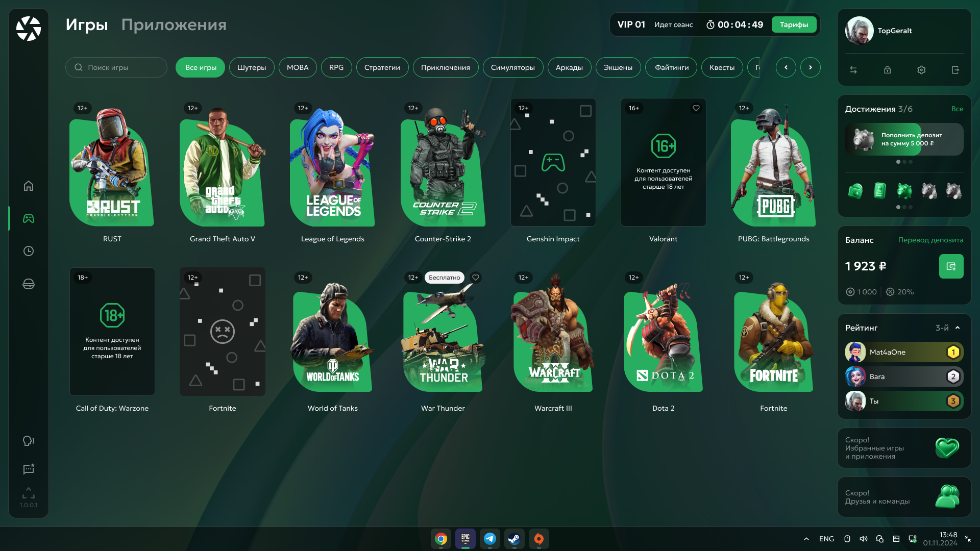980x551 pixels.
Task: Select the Шутеры genre filter chip
Action: (252, 67)
